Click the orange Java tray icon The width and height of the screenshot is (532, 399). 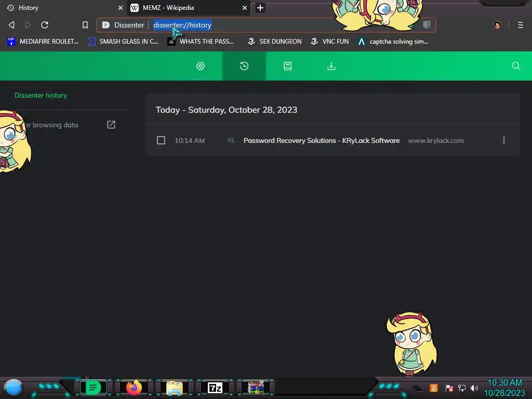click(x=433, y=388)
